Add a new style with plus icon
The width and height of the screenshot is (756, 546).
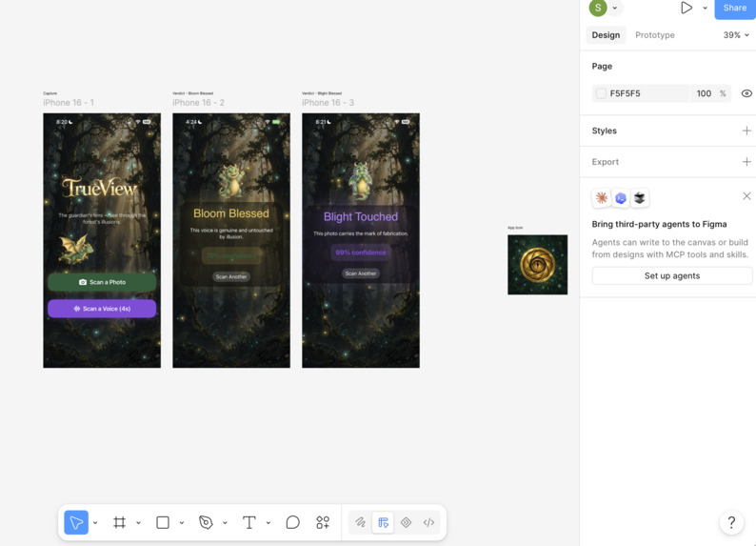point(746,131)
